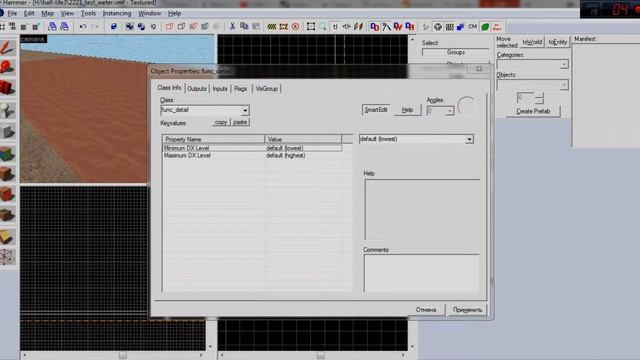The height and width of the screenshot is (360, 640).
Task: Click the camera viewport horizontal scrollbar thumb
Action: [122, 356]
